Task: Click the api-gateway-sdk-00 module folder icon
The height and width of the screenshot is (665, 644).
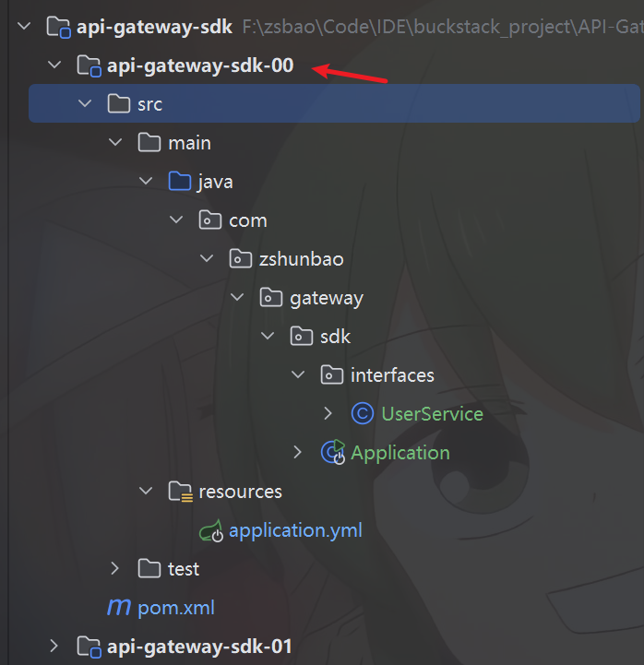Action: pos(89,65)
